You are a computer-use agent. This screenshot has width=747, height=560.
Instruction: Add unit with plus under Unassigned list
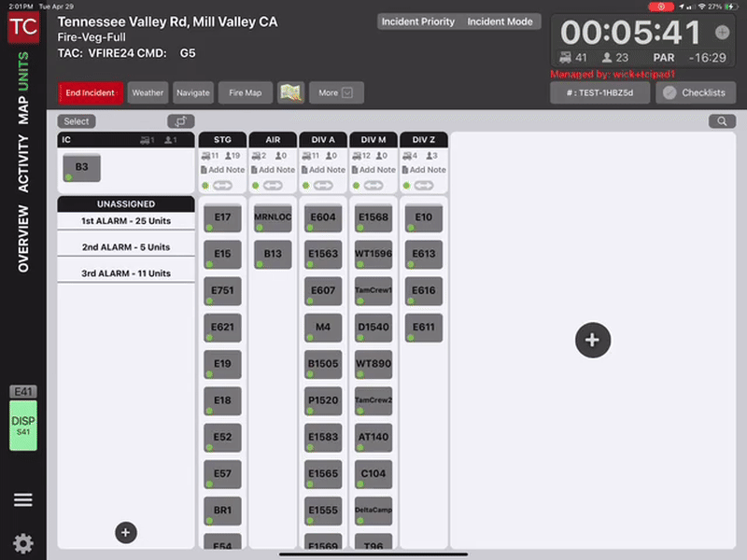126,532
